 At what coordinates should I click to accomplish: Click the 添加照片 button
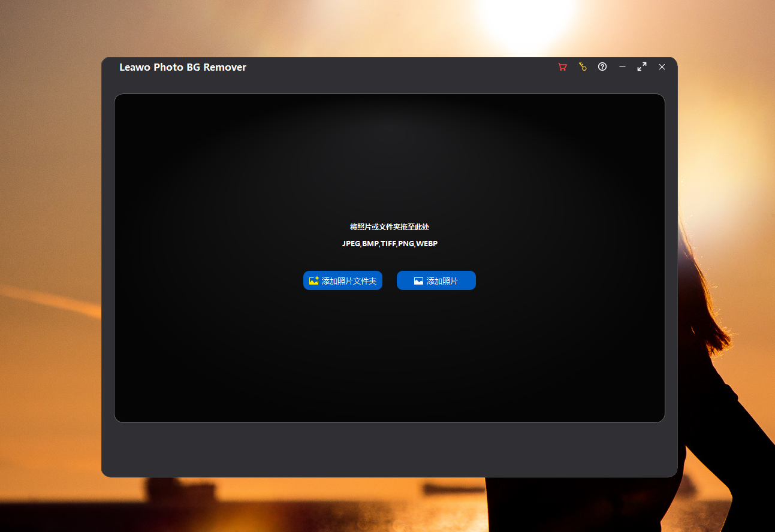coord(436,280)
